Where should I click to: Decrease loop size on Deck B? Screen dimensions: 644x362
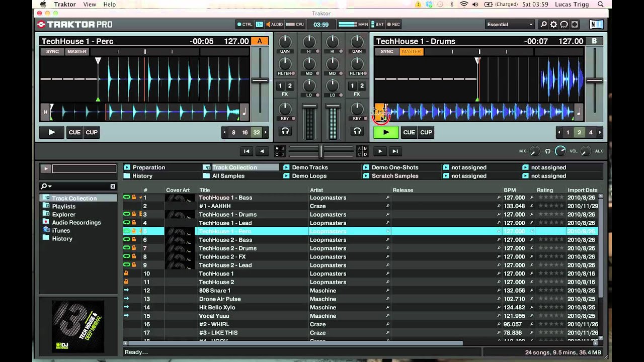pyautogui.click(x=558, y=132)
